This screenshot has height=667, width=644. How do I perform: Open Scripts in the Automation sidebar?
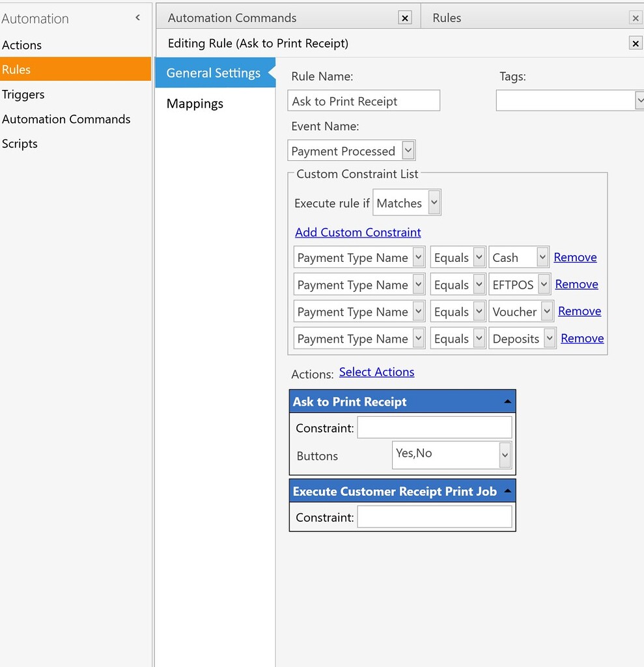[20, 144]
